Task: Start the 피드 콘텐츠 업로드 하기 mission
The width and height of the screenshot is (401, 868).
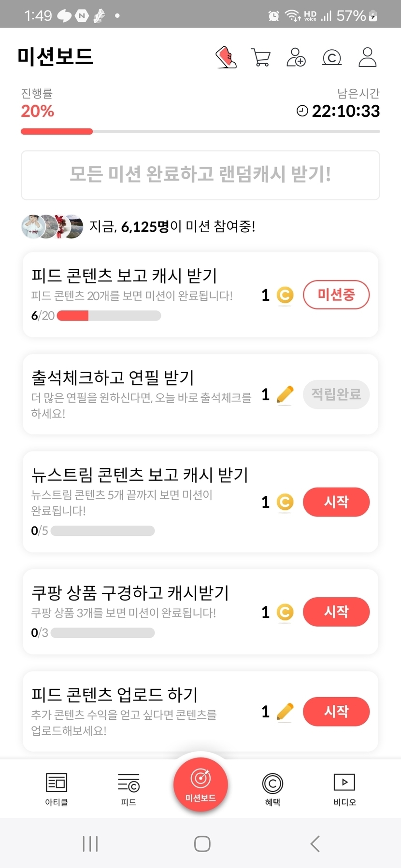Action: [x=336, y=711]
